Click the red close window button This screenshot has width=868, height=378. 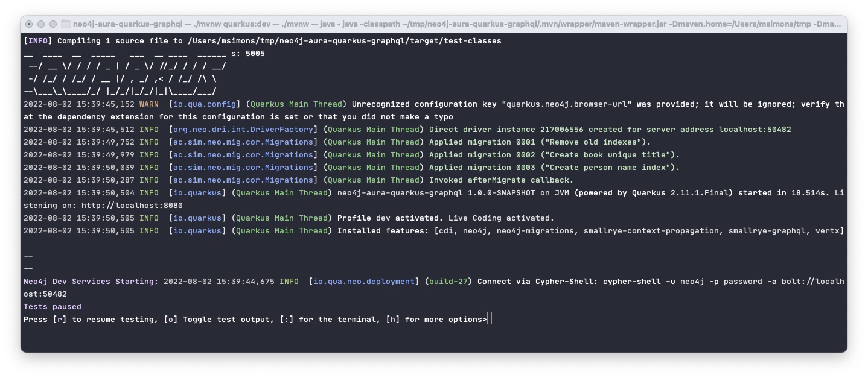29,24
